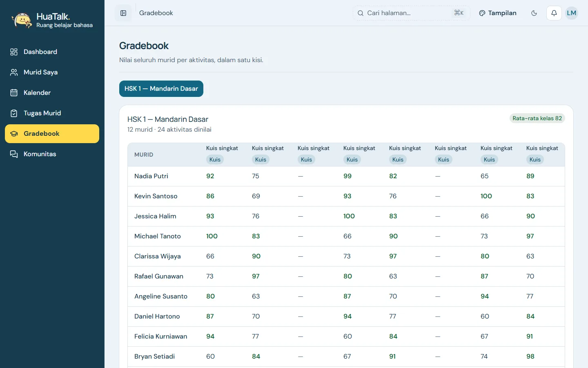588x368 pixels.
Task: Select student name Angeline Susanto
Action: click(161, 296)
